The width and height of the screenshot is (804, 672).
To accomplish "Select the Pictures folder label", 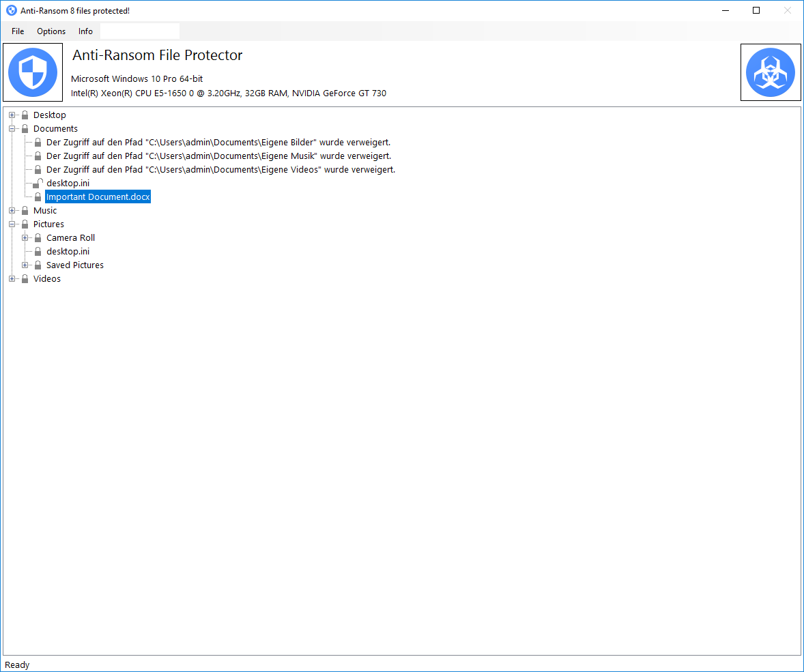I will click(48, 224).
